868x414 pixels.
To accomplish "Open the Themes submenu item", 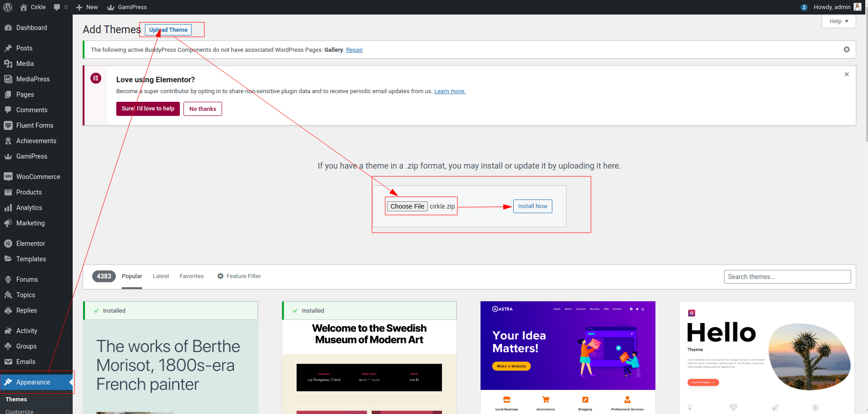I will coord(16,399).
